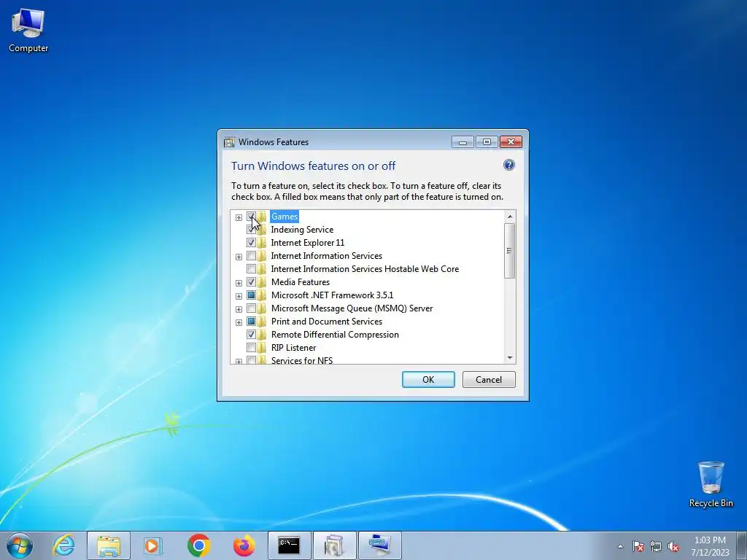Select Internet Information Services Hostable Web Core

point(365,269)
